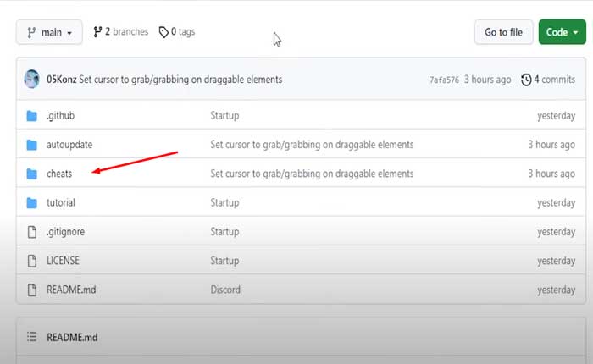Open the README outline list icon
This screenshot has width=593, height=364.
coord(32,337)
